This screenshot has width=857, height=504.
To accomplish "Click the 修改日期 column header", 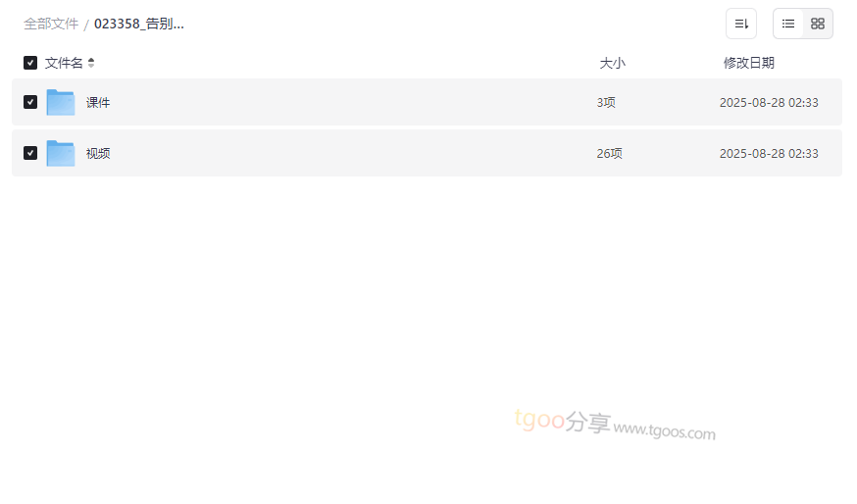I will [749, 63].
